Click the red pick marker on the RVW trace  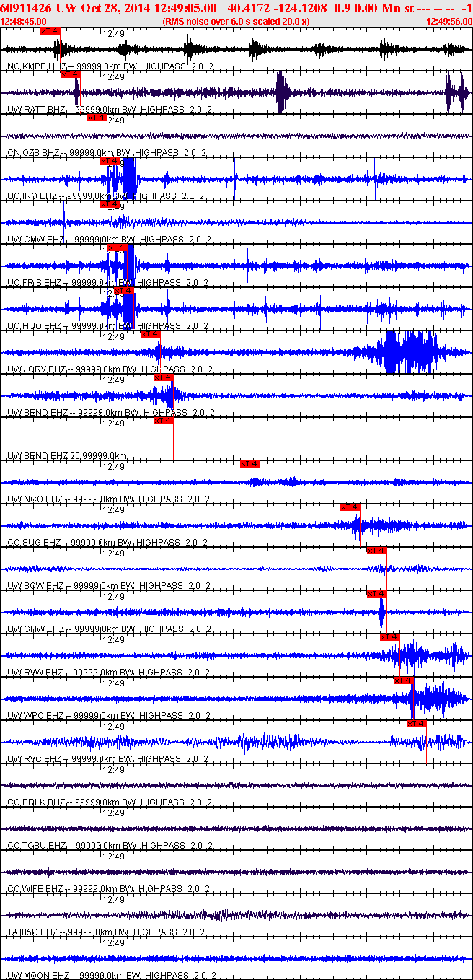[390, 637]
